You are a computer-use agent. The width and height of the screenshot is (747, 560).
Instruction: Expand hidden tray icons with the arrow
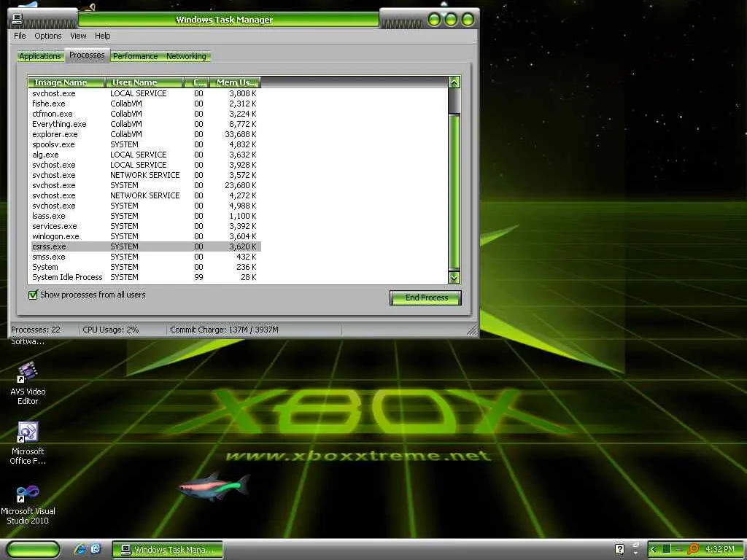654,549
